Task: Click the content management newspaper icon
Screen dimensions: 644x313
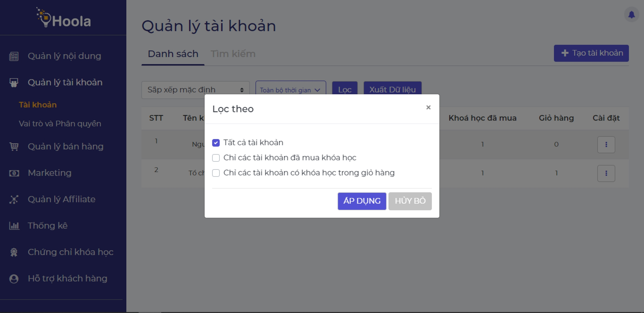Action: [x=14, y=56]
